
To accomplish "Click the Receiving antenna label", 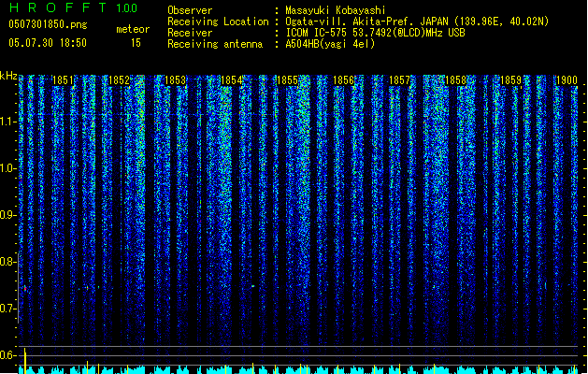I will click(215, 44).
